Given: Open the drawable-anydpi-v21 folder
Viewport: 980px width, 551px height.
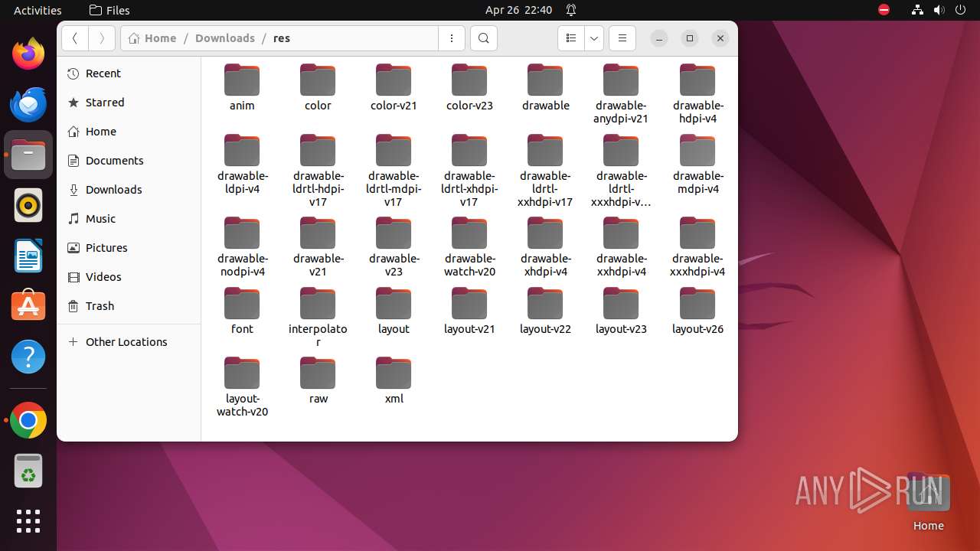Looking at the screenshot, I should [621, 94].
